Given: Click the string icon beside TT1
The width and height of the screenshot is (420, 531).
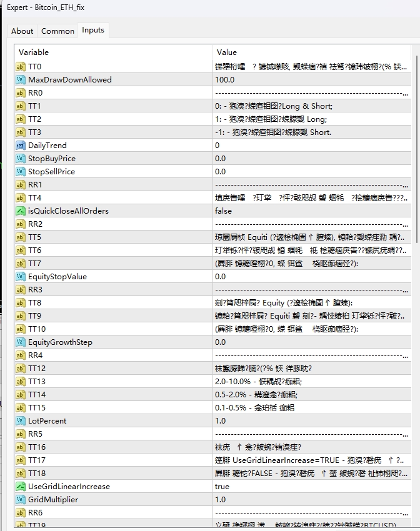Looking at the screenshot, I should click(21, 106).
